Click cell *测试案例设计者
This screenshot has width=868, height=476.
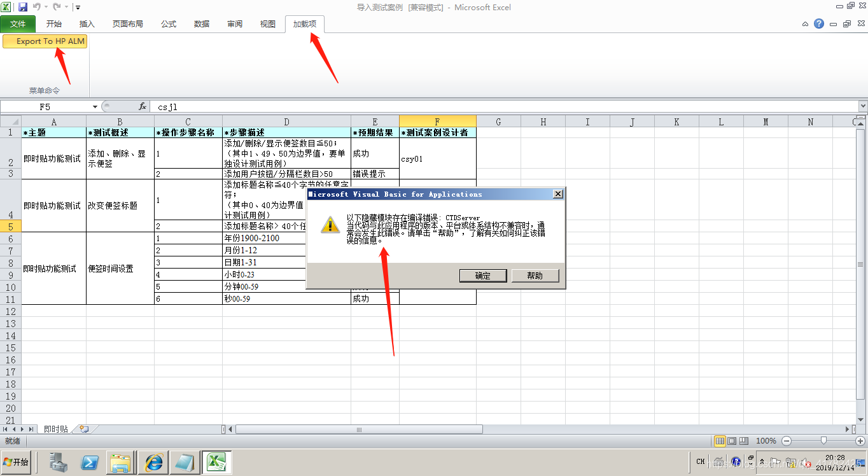[x=438, y=132]
